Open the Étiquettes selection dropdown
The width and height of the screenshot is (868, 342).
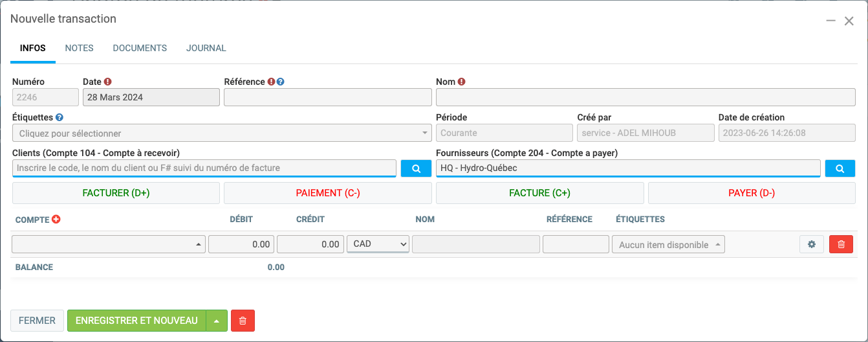coord(222,133)
